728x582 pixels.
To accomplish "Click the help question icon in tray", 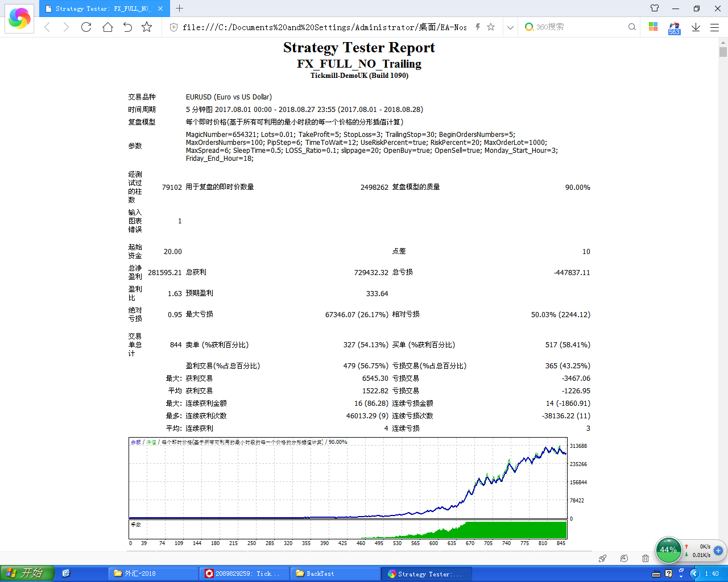I will [x=669, y=573].
